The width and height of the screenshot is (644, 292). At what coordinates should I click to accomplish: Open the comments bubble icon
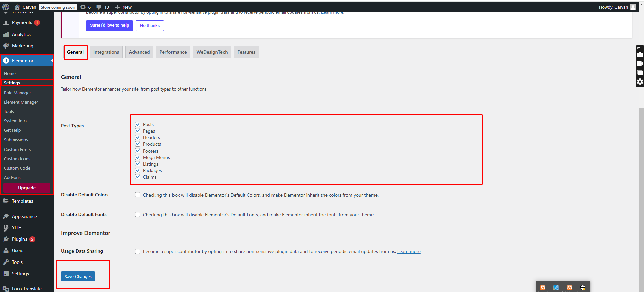(99, 7)
